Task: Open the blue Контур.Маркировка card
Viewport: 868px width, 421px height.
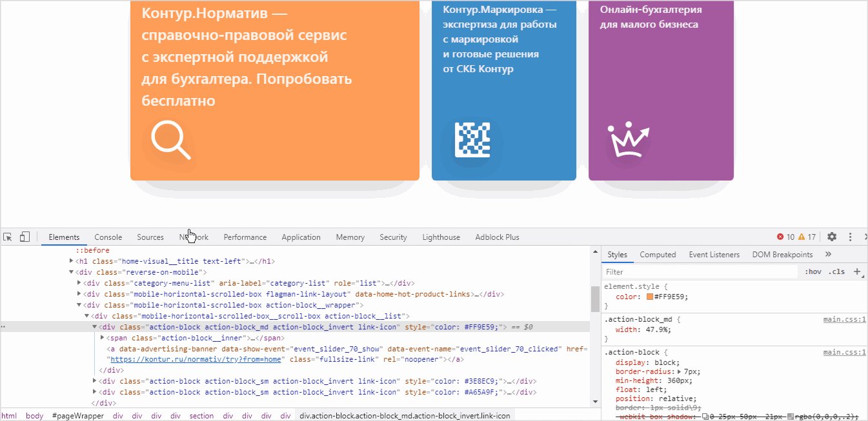Action: 503,90
